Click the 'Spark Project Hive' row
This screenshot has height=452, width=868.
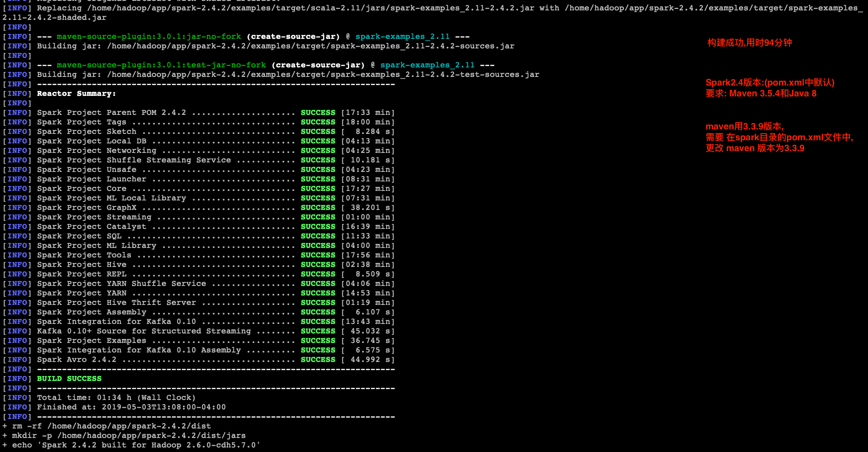pos(199,265)
